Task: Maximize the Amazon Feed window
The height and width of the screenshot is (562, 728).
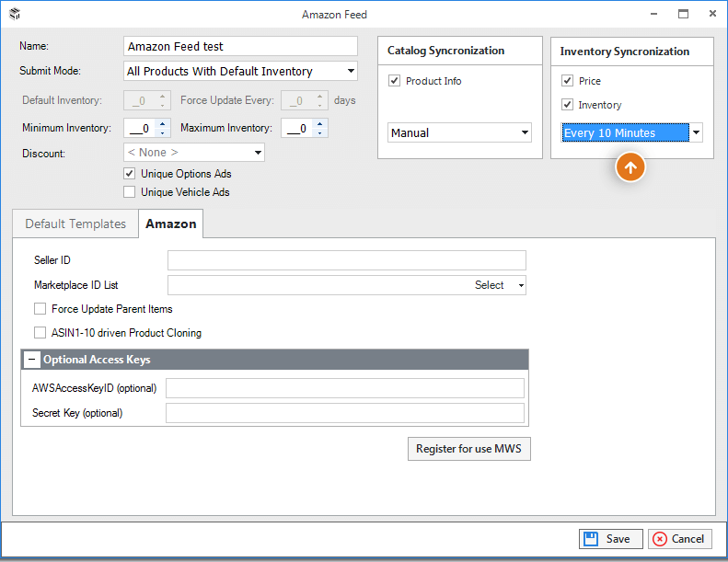Action: click(683, 14)
